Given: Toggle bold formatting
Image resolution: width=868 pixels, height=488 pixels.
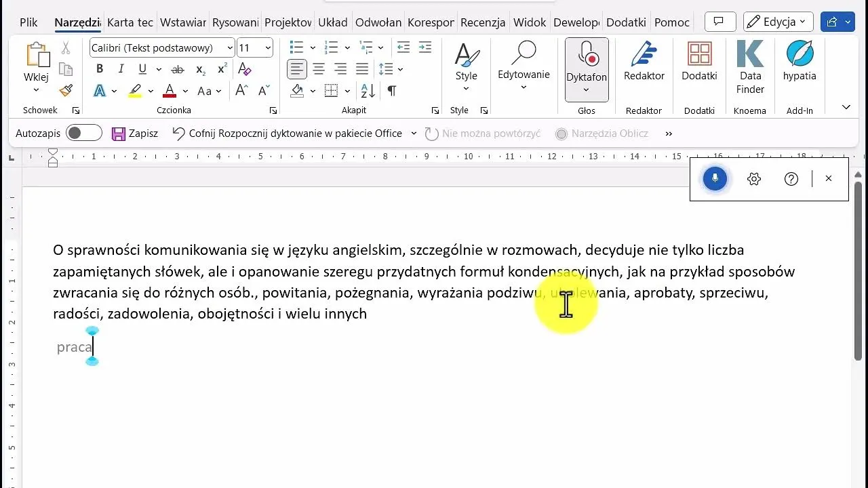Looking at the screenshot, I should tap(99, 68).
